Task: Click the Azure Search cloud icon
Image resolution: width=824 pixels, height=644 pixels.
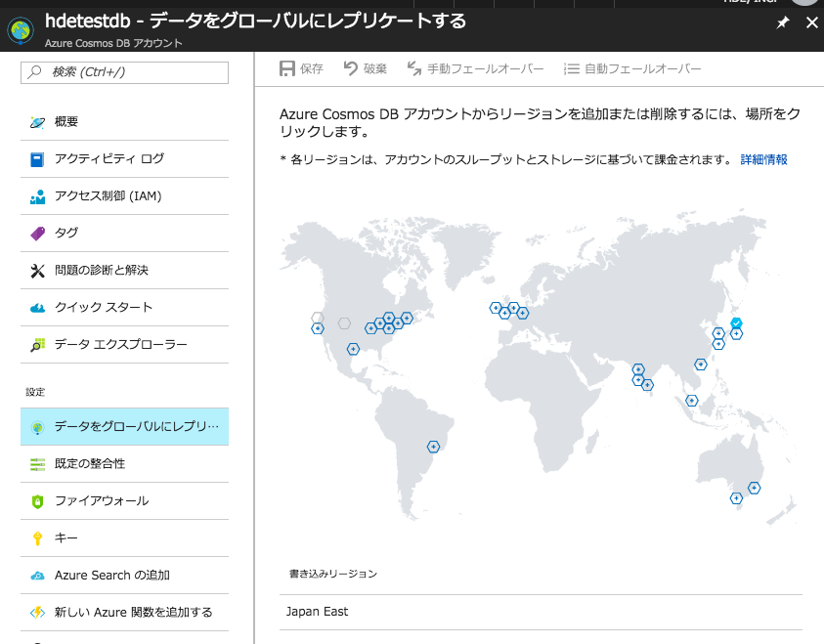Action: 37,576
